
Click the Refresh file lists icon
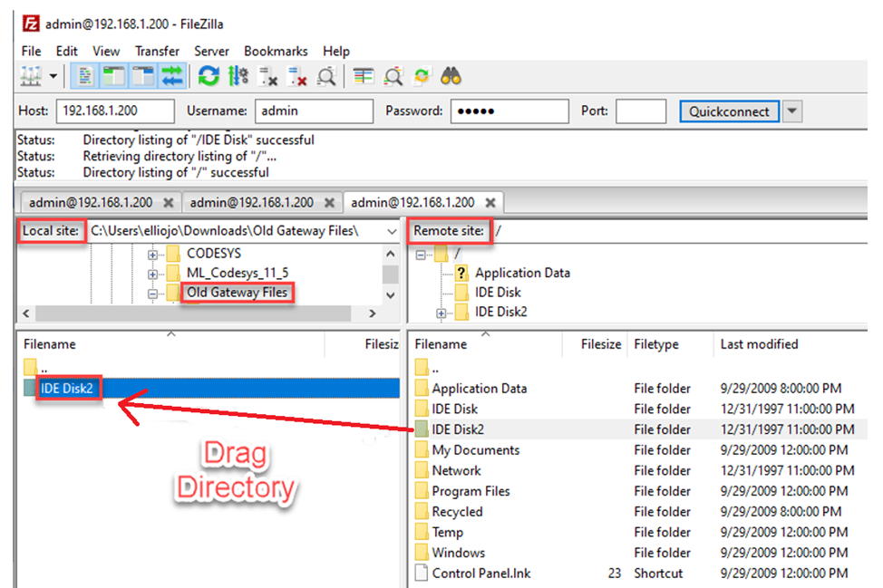coord(209,76)
